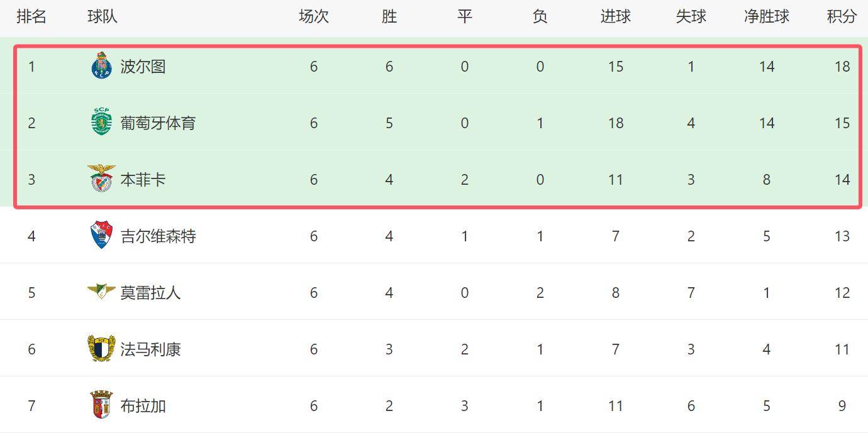The height and width of the screenshot is (433, 868).
Task: Click the Porto (波尔图) club crest
Action: pos(101,66)
